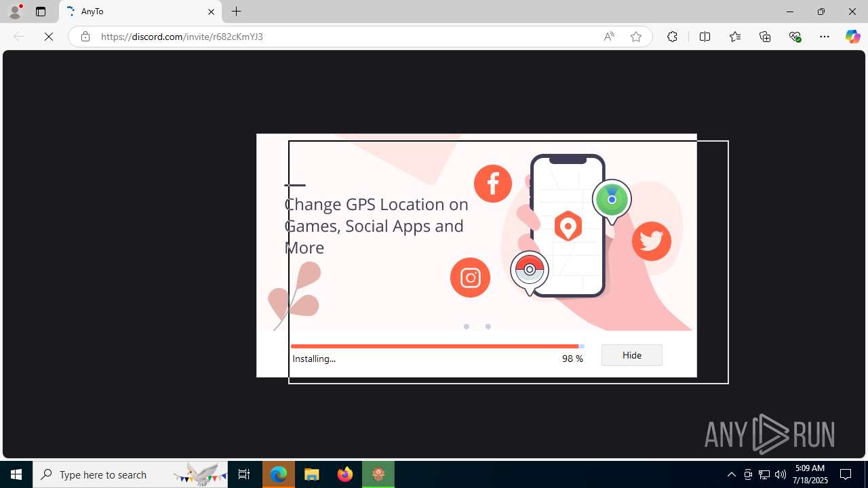Click the Facebook icon in the installer banner

point(493,183)
